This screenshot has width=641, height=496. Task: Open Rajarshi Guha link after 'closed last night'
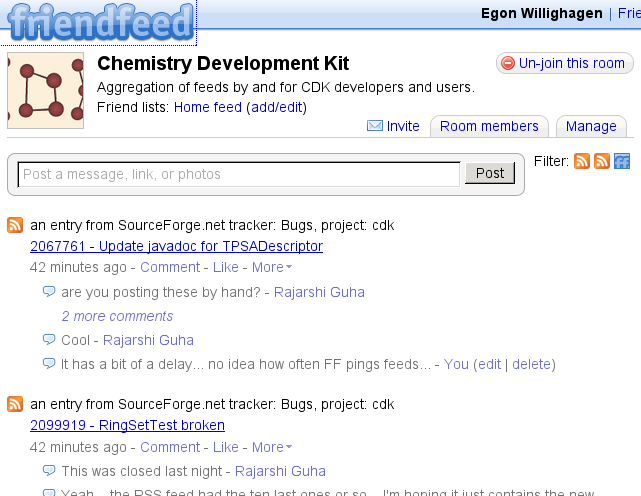pos(280,471)
